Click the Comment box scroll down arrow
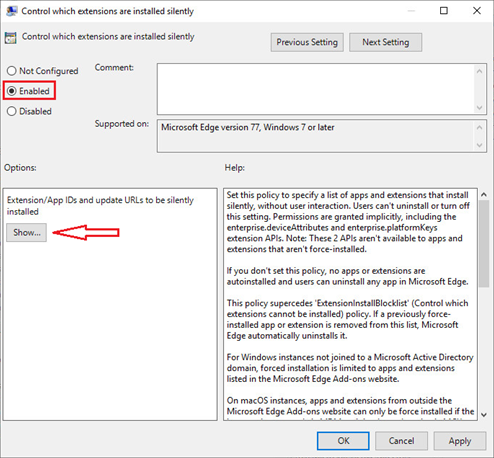 (x=479, y=108)
